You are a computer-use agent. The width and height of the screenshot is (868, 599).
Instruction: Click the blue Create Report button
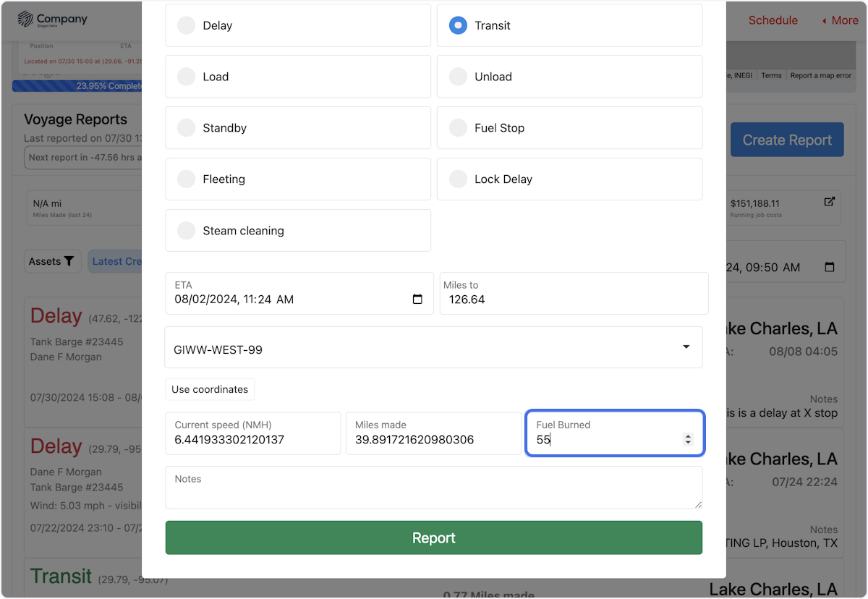(x=787, y=140)
